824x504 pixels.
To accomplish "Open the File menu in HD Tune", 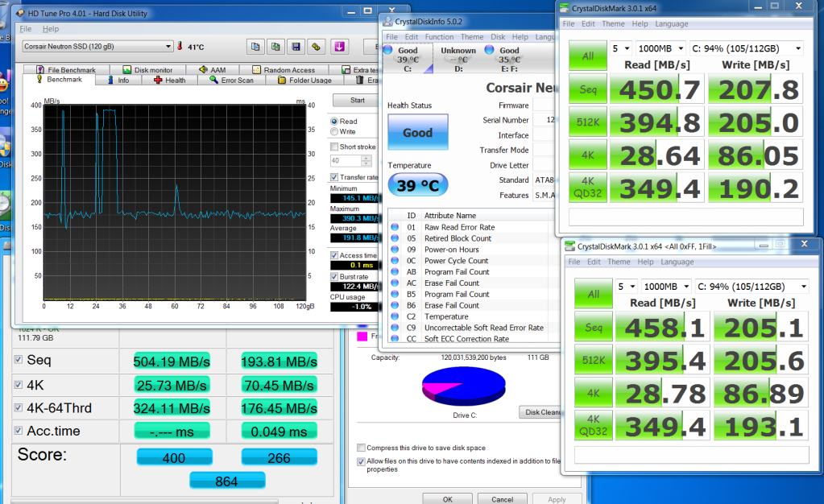I will 25,29.
